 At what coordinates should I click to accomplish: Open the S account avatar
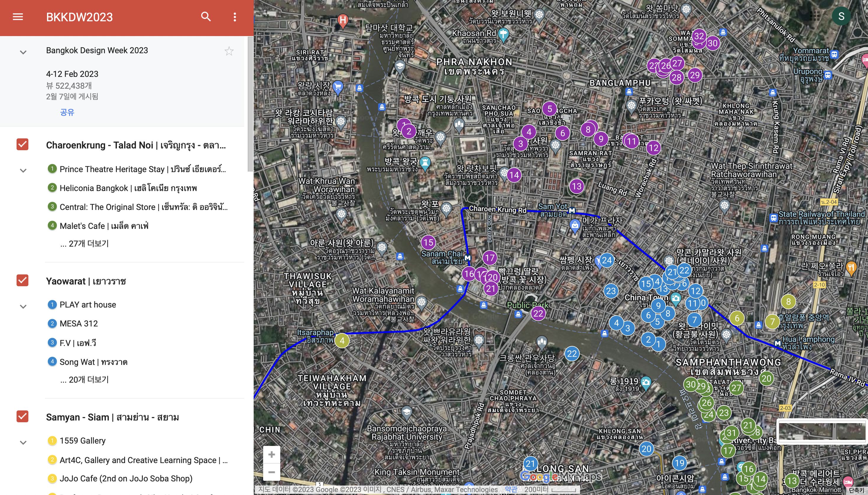click(x=841, y=16)
